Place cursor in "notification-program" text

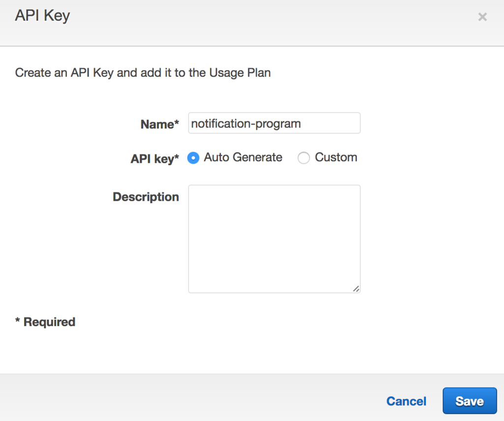tap(246, 123)
